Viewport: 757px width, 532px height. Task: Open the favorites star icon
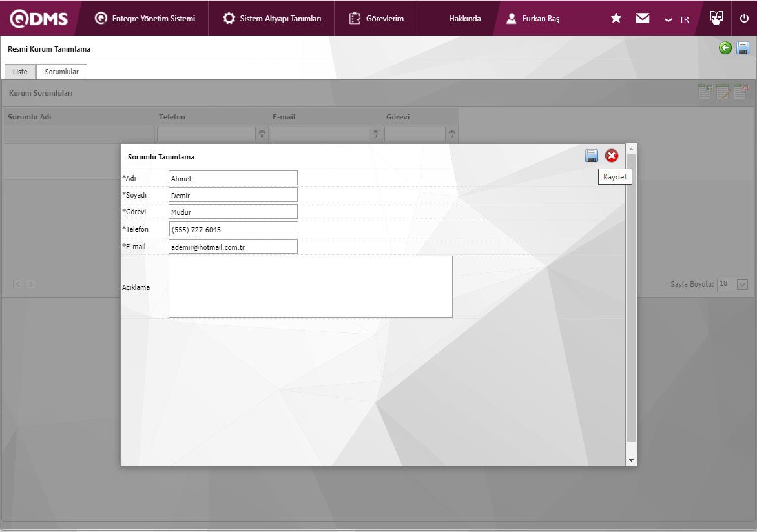pyautogui.click(x=616, y=19)
